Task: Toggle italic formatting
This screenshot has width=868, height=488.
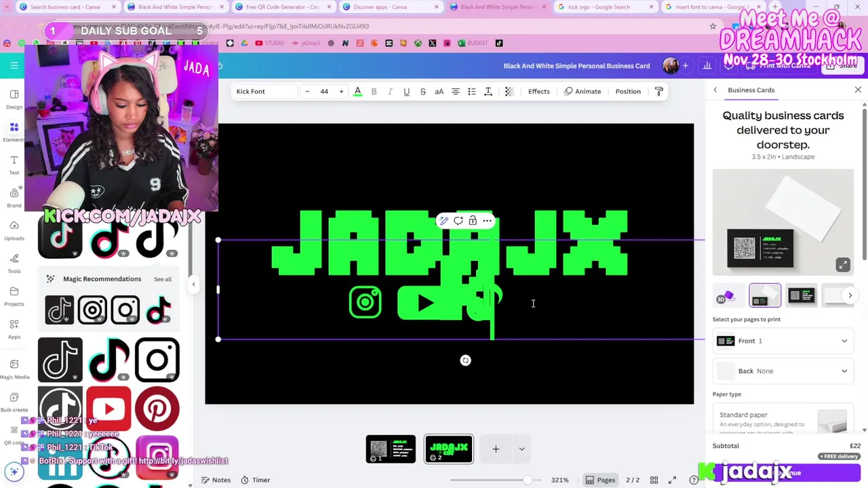Action: tap(390, 91)
